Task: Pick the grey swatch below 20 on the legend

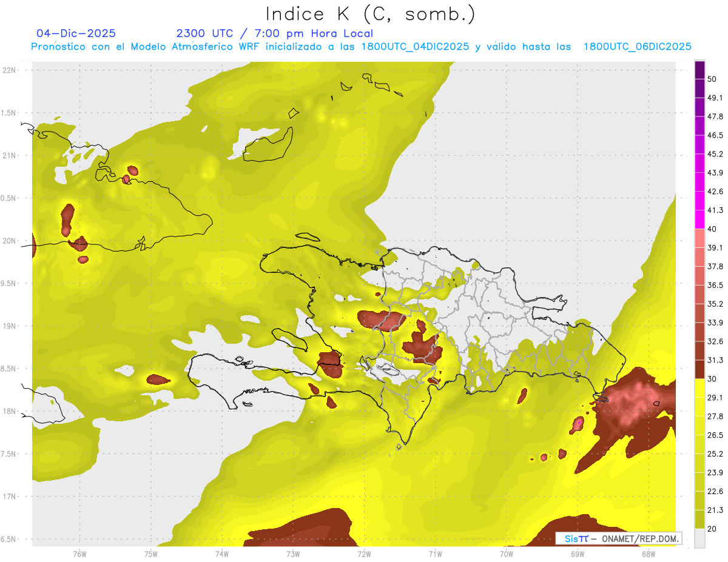Action: click(x=699, y=538)
